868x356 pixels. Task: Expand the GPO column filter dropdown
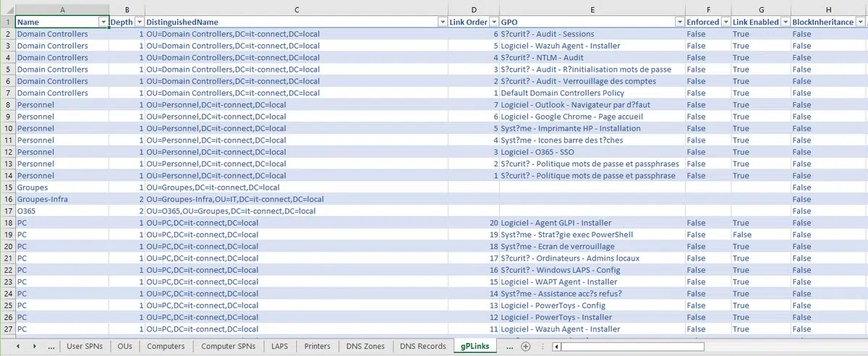[x=679, y=22]
